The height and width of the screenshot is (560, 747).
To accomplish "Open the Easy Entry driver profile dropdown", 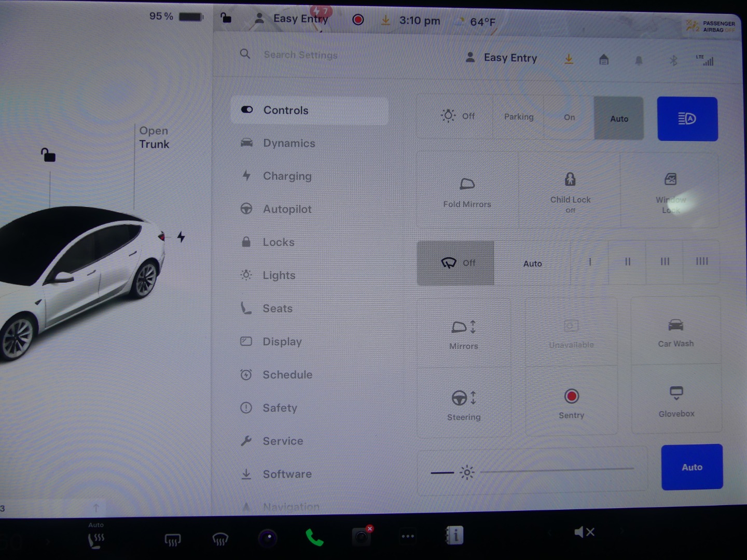I will 501,58.
